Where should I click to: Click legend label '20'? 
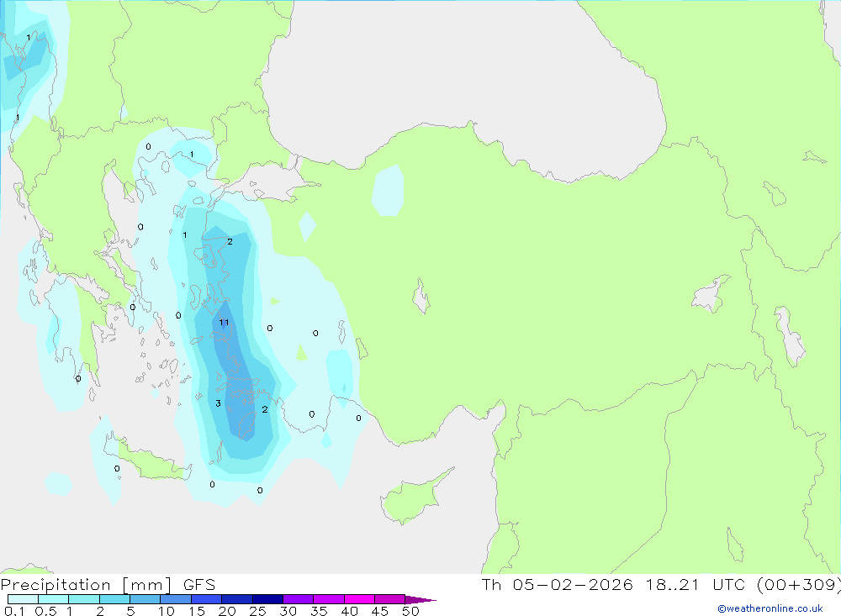[x=227, y=611]
